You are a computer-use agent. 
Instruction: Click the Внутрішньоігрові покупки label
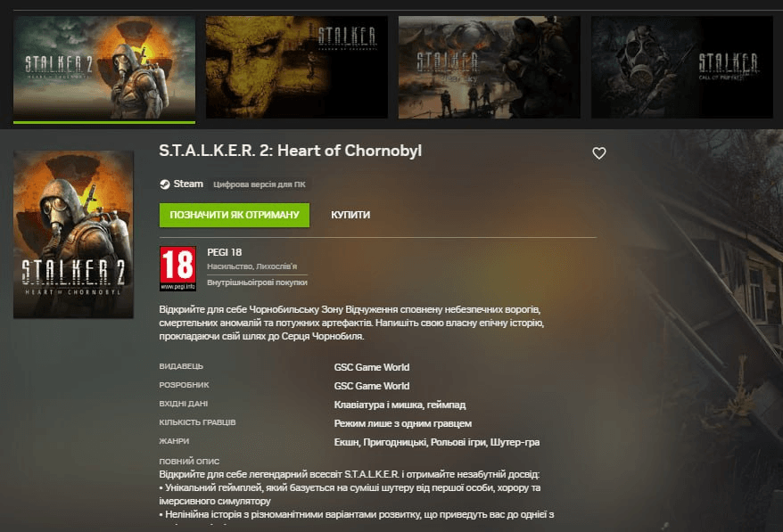pos(257,282)
